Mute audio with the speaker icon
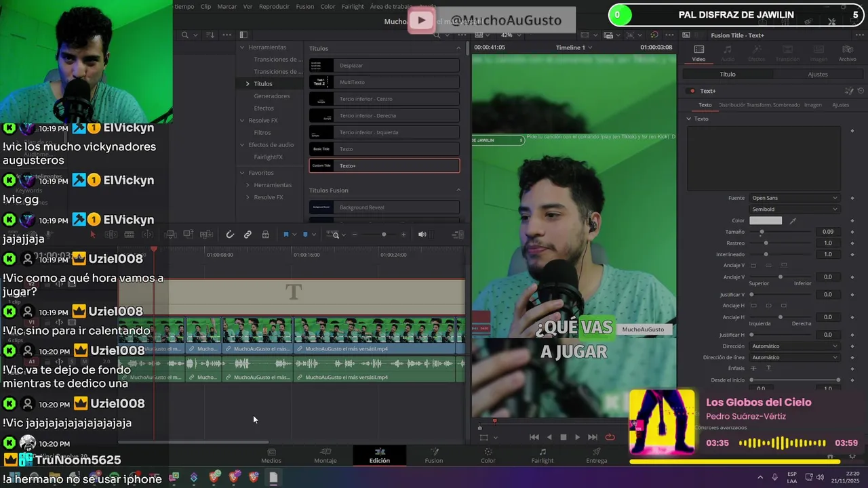The image size is (868, 488). [422, 235]
